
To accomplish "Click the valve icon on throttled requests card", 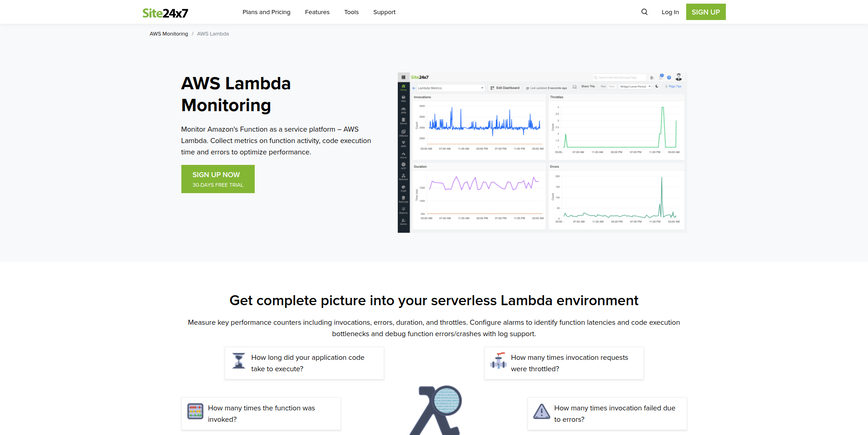I will [x=498, y=361].
